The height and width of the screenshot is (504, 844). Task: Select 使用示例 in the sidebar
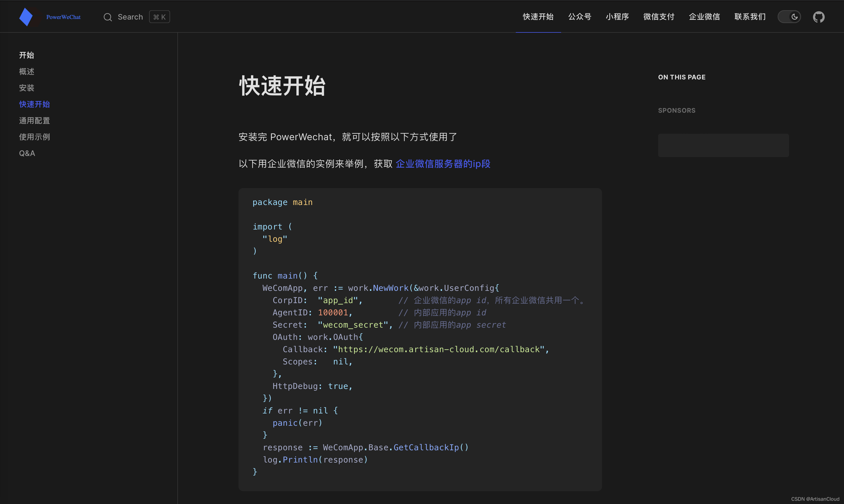click(x=34, y=137)
